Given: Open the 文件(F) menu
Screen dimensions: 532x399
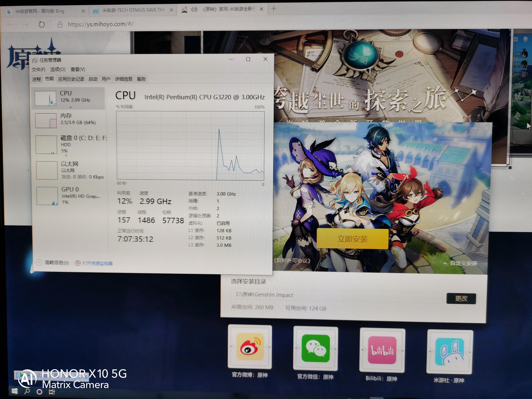Looking at the screenshot, I should (38, 70).
